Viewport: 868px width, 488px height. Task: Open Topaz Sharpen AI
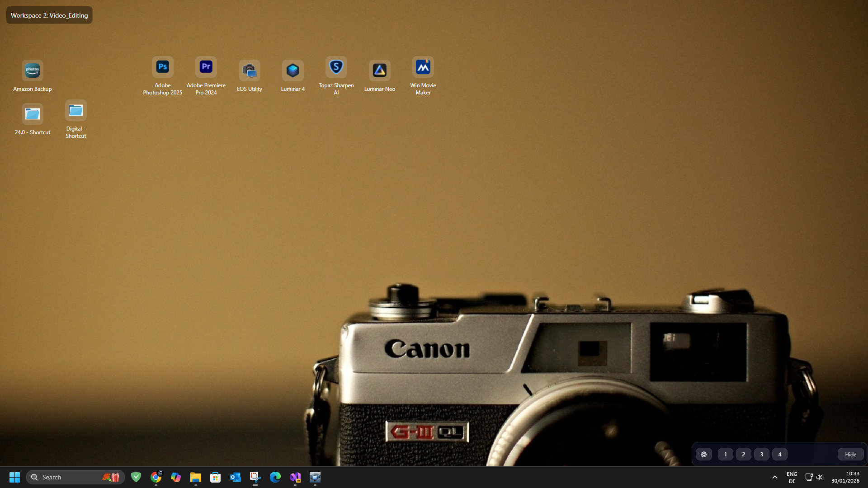coord(336,66)
